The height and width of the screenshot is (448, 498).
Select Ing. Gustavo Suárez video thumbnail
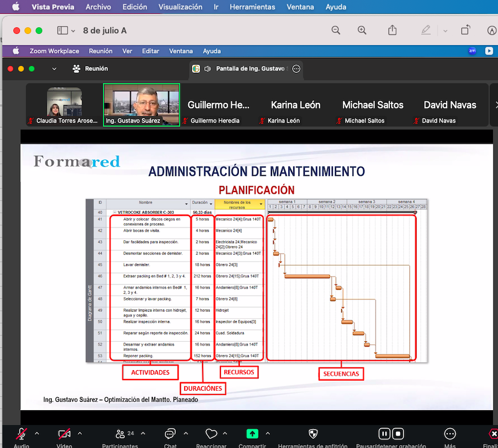pyautogui.click(x=142, y=105)
